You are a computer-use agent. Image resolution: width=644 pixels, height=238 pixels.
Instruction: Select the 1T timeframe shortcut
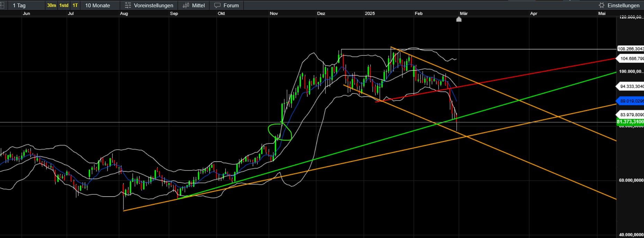click(75, 6)
